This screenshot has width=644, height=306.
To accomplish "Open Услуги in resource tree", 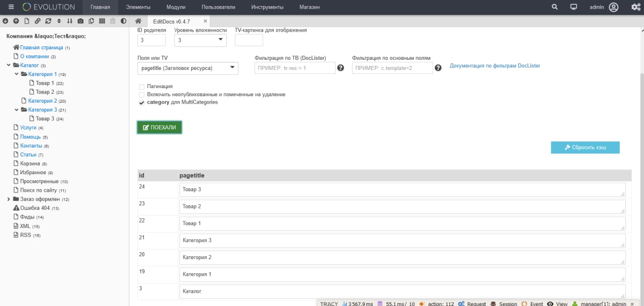I will pyautogui.click(x=28, y=128).
